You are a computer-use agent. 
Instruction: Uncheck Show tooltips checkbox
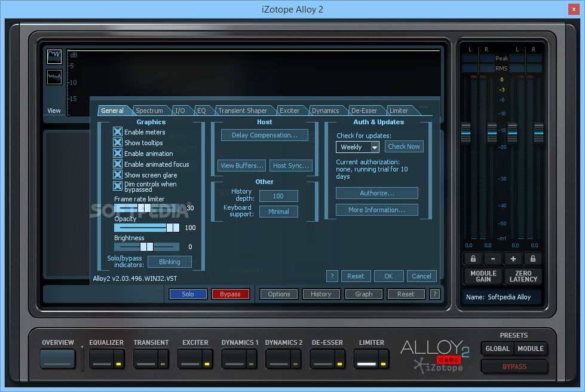[x=118, y=142]
